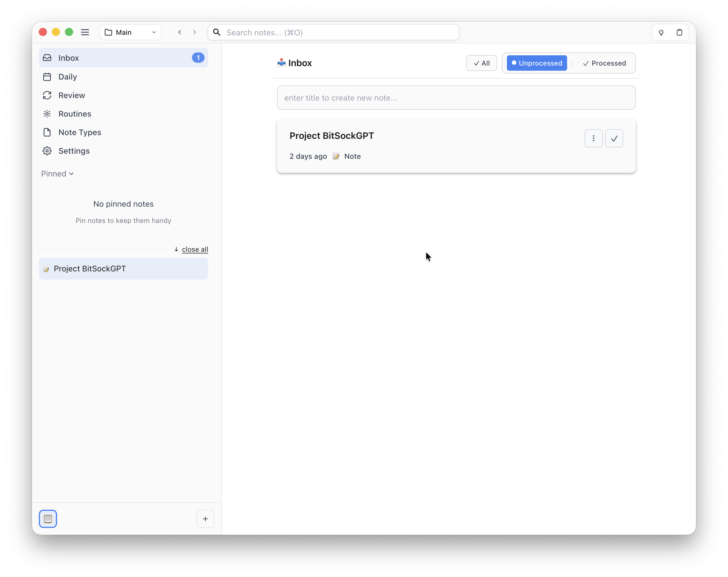Open Review from the sidebar
Screen dimensions: 728x577
tap(72, 95)
